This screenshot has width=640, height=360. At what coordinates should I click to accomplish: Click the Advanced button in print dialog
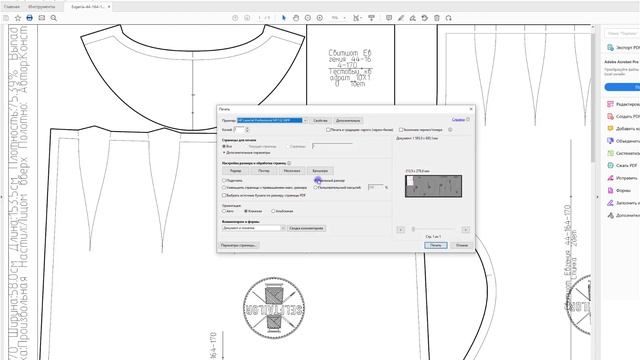point(348,120)
